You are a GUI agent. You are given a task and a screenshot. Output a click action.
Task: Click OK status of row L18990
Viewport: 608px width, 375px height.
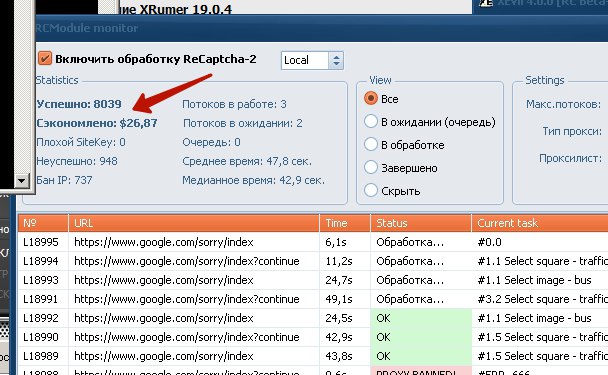[421, 337]
